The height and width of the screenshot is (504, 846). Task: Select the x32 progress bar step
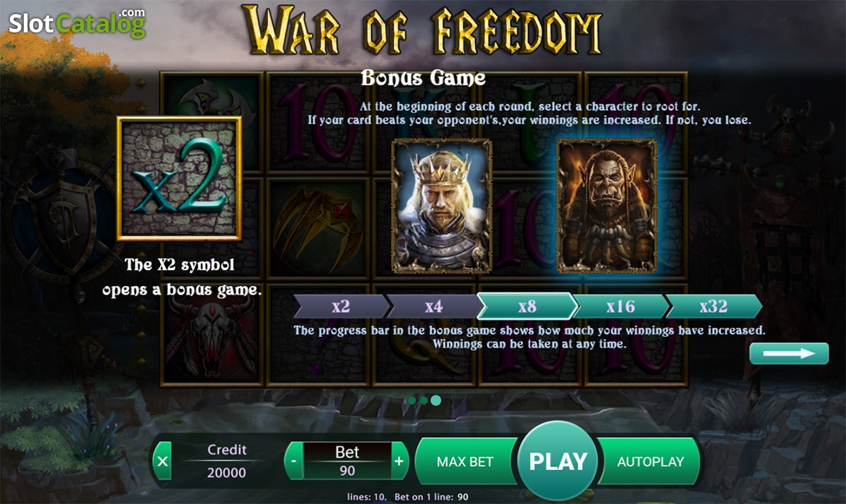(713, 307)
